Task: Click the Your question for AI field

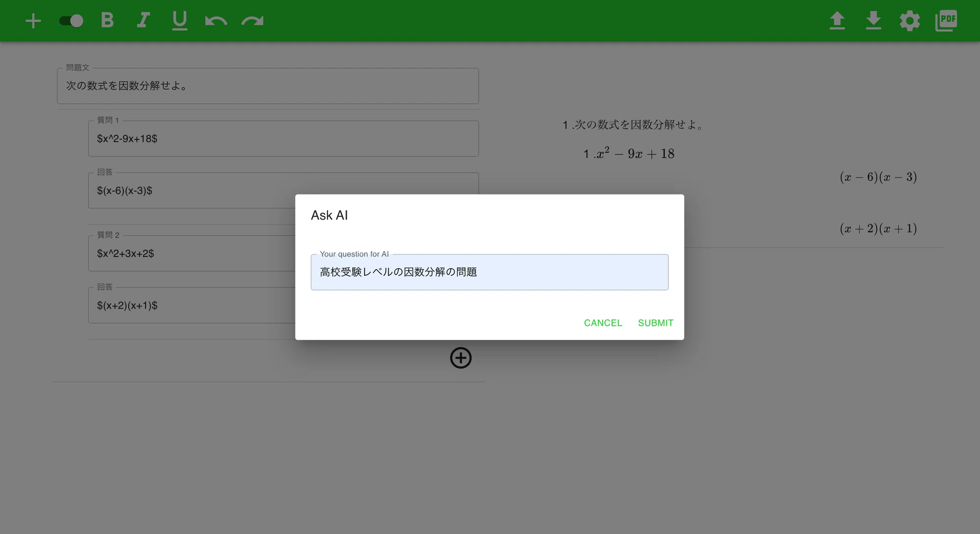Action: [489, 272]
